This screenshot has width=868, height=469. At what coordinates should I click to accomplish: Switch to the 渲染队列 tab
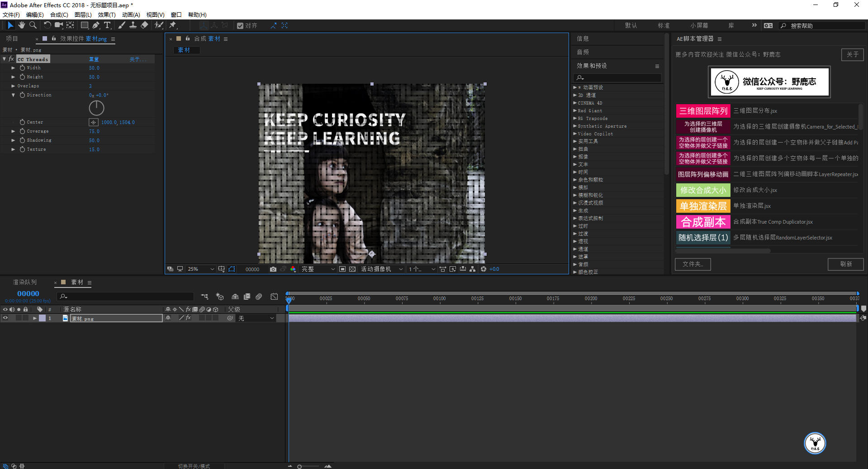click(24, 282)
